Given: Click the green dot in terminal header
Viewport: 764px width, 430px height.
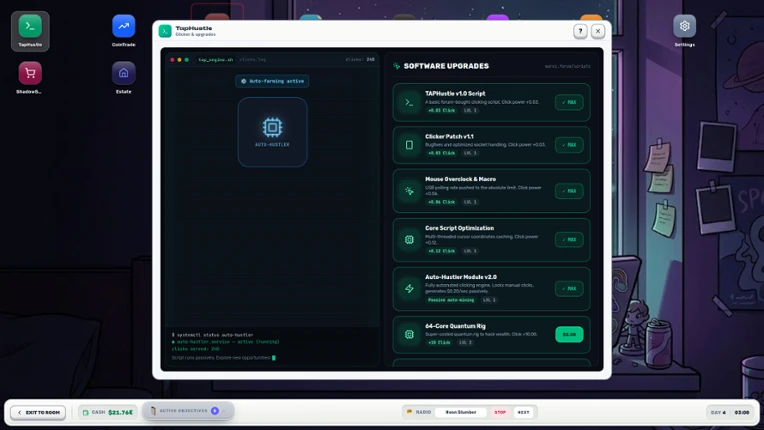Looking at the screenshot, I should (187, 59).
